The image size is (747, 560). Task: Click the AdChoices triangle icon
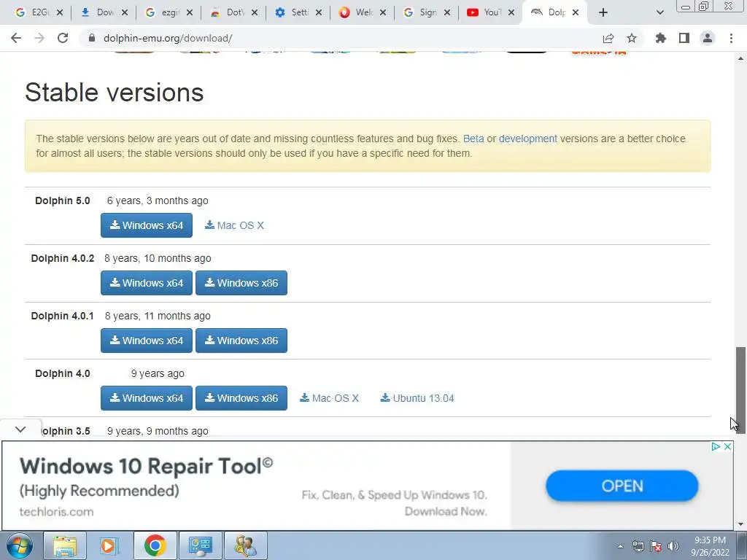pyautogui.click(x=716, y=447)
